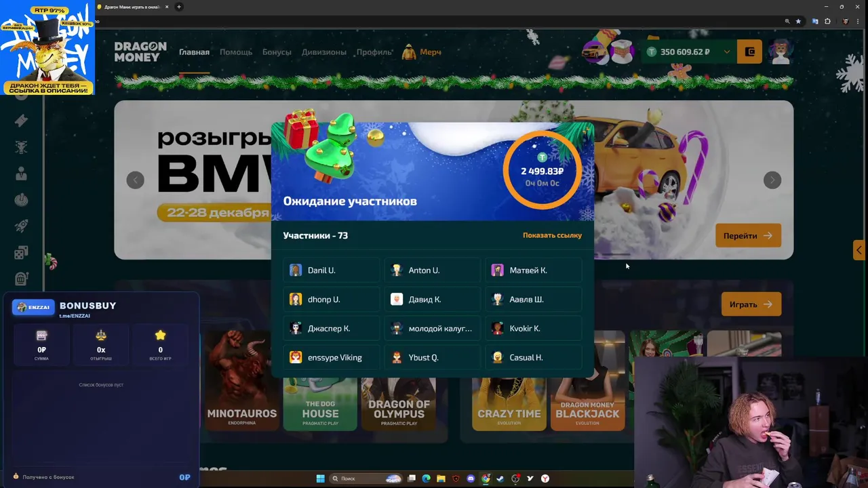Open Discord from taskbar
Image resolution: width=868 pixels, height=488 pixels.
click(x=471, y=479)
